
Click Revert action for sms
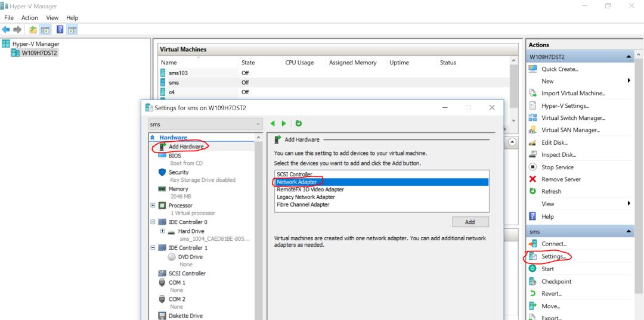point(552,294)
